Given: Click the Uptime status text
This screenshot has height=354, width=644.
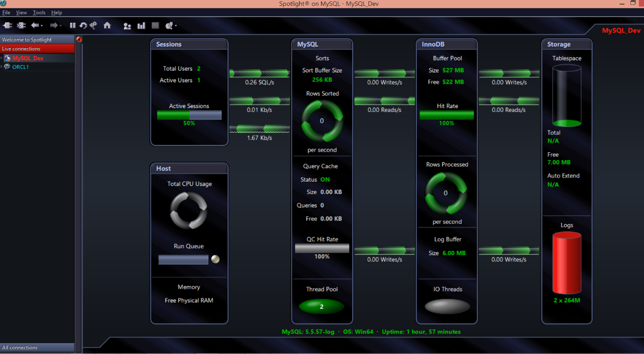Looking at the screenshot, I should [x=421, y=332].
